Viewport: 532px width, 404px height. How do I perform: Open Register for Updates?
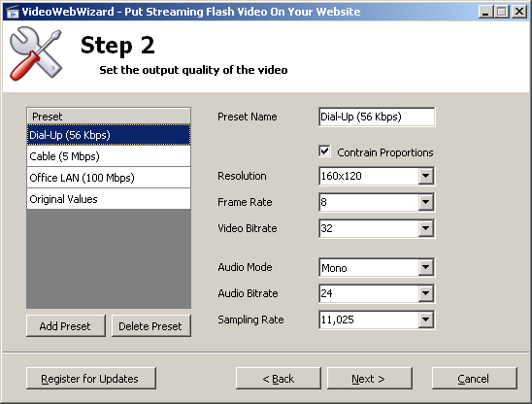pyautogui.click(x=91, y=378)
